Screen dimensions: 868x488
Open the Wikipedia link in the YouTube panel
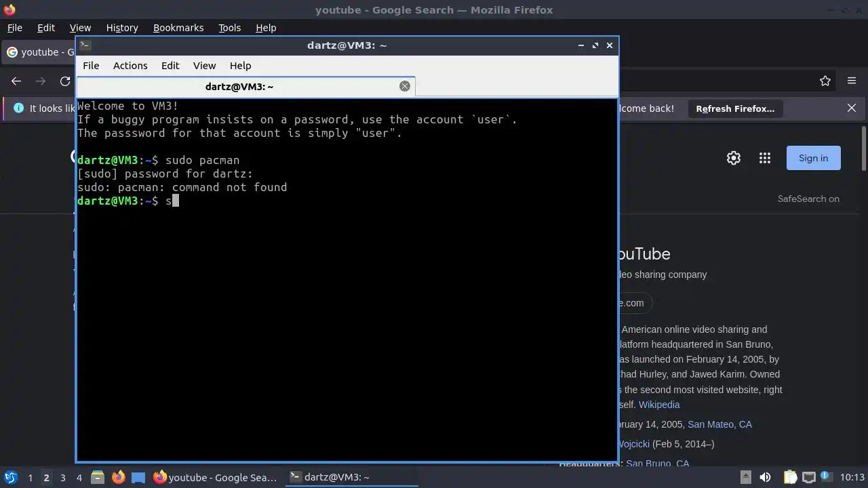point(659,405)
